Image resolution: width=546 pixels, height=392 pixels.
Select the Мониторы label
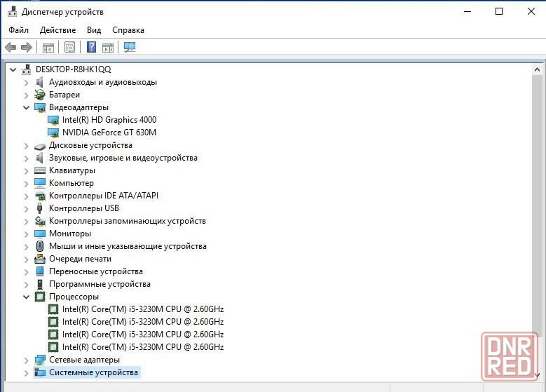[70, 234]
